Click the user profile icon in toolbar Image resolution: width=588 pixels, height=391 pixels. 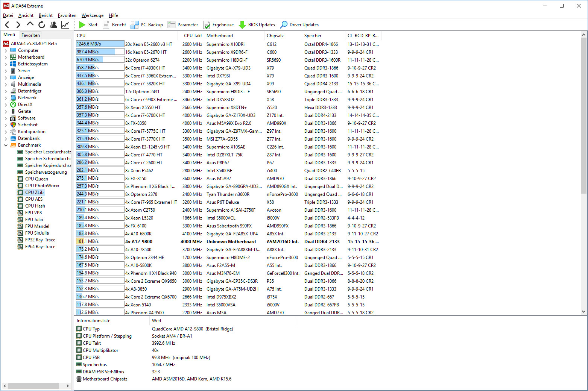[53, 25]
